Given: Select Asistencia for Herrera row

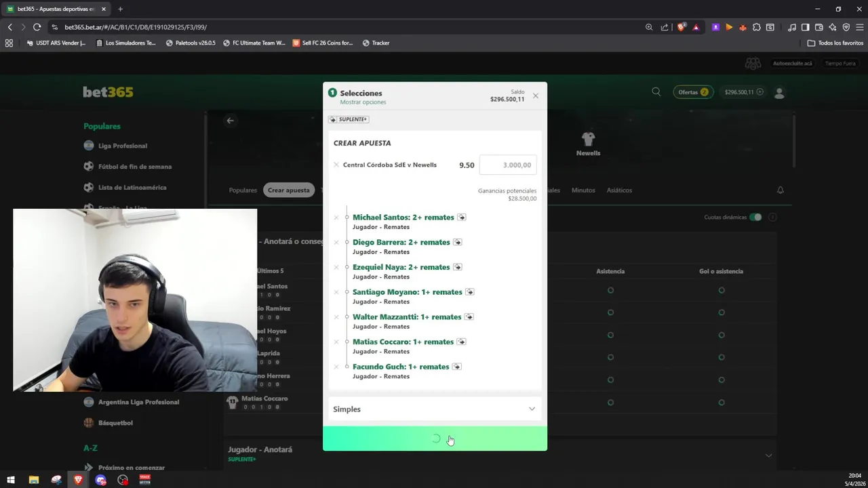Looking at the screenshot, I should (610, 380).
